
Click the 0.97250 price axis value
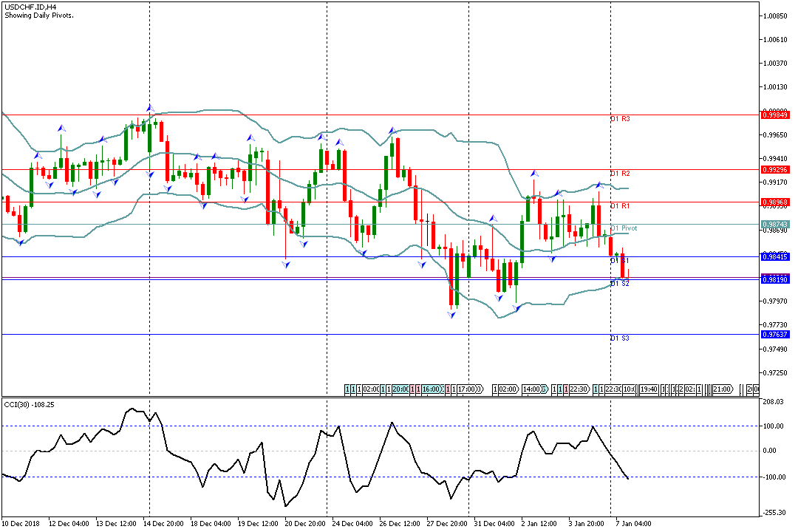point(775,373)
